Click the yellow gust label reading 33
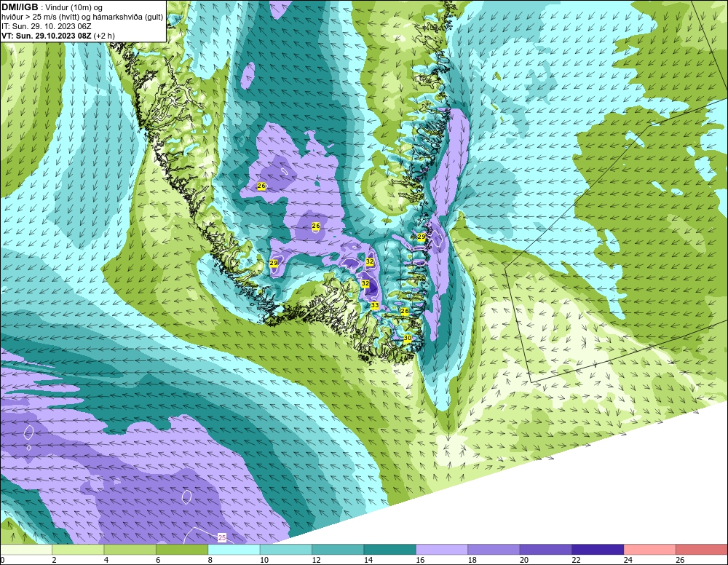Viewport: 728px width, 565px height. click(375, 306)
